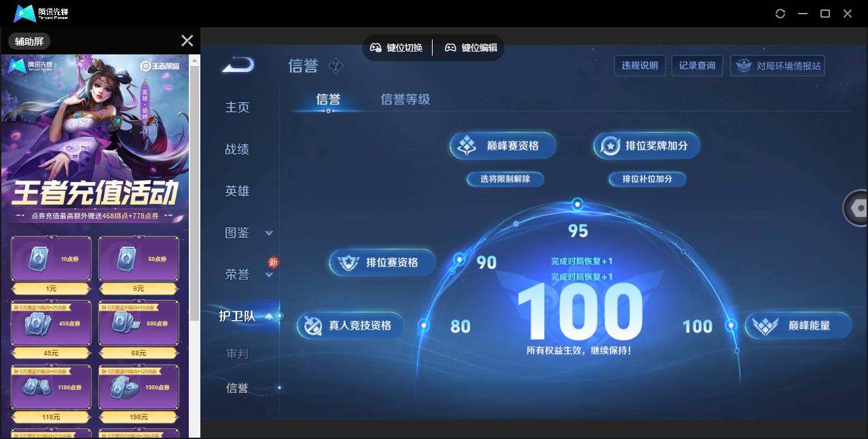
Task: Click the 记录查询 button
Action: [x=697, y=65]
